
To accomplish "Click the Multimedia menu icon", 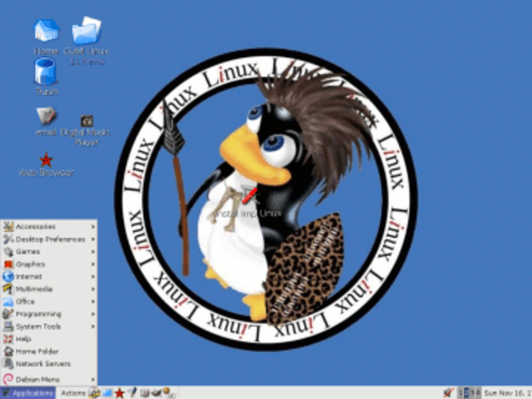I will pos(8,288).
